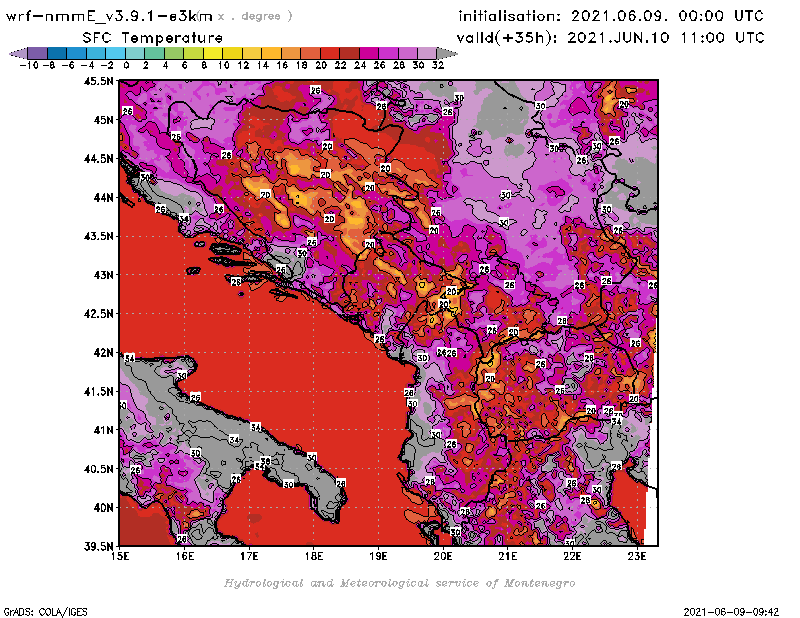Pick the magenta 24 to 26 legend swatch
This screenshot has height=618, width=800.
tap(369, 53)
